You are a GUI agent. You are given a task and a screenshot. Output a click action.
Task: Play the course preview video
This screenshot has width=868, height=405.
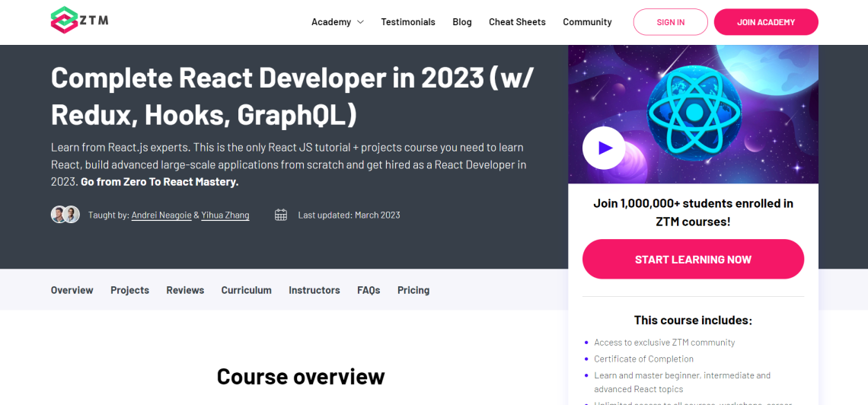(x=603, y=148)
